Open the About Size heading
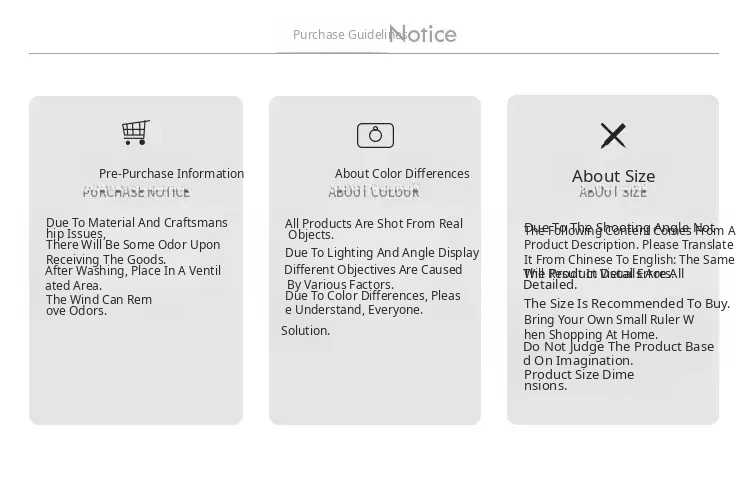Viewport: 750px width, 477px height. tap(613, 177)
